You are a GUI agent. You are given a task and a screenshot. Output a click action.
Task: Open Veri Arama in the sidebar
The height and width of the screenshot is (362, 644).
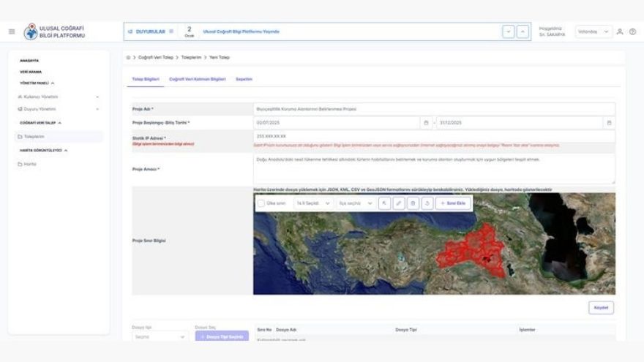point(31,72)
